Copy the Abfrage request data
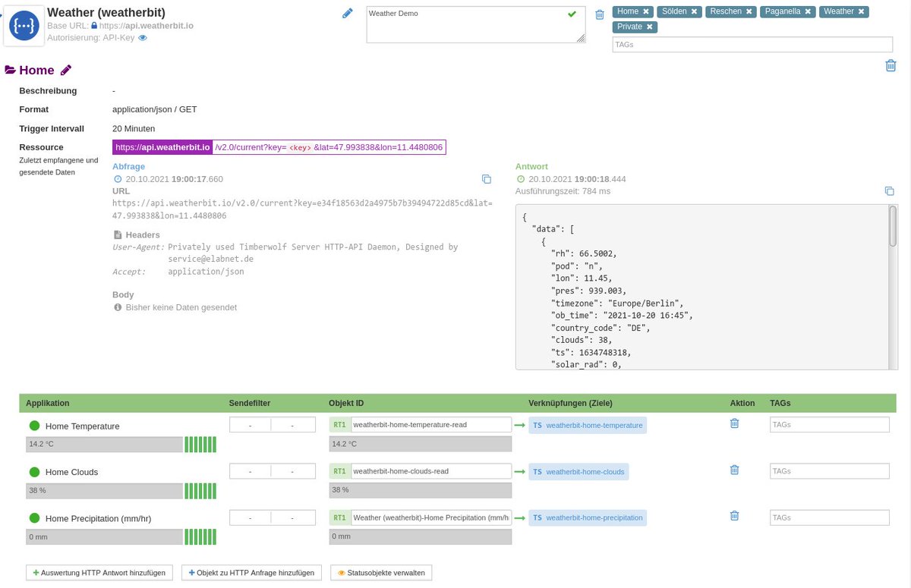The width and height of the screenshot is (911, 588). [x=487, y=179]
